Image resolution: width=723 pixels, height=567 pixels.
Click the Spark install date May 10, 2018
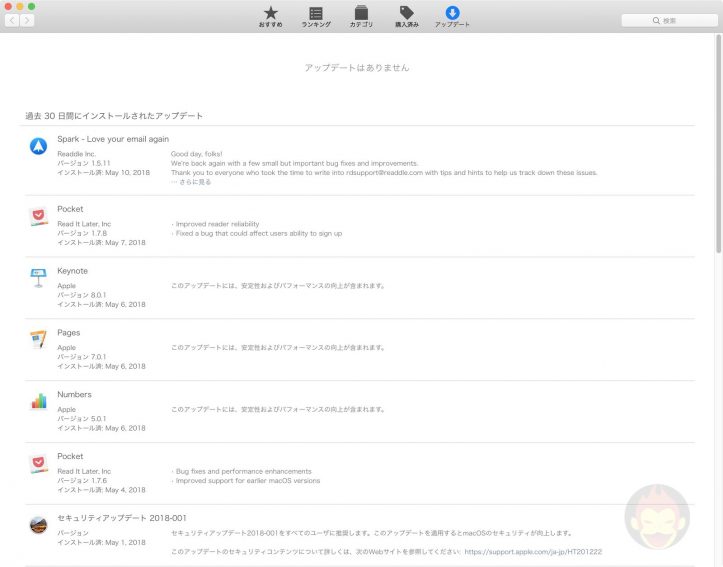point(128,173)
